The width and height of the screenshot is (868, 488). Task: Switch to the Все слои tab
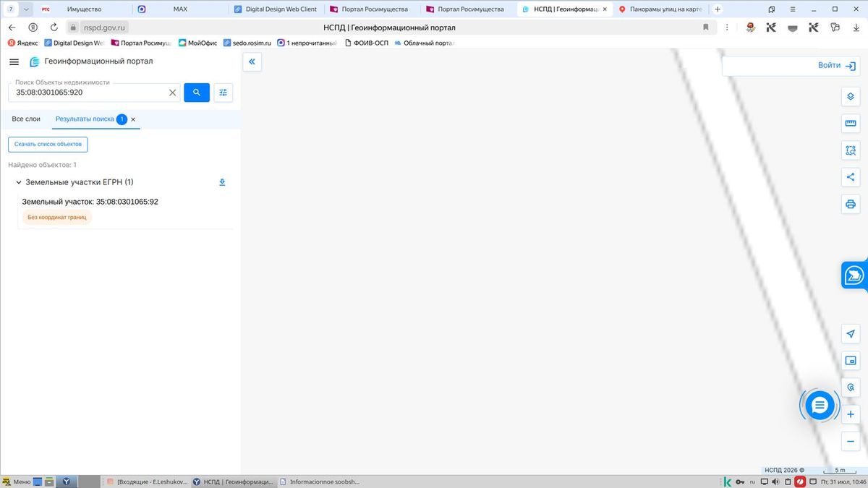click(26, 119)
